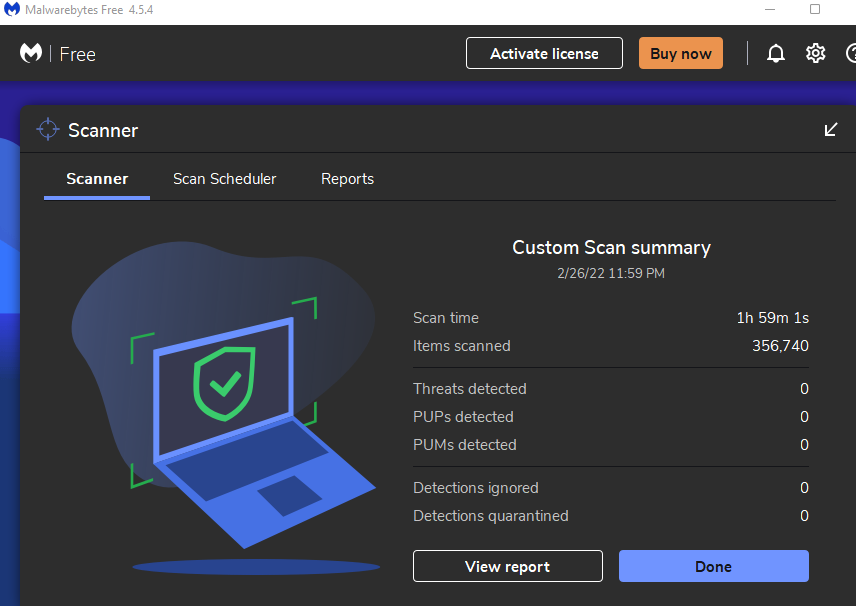Click the PUPs detected label
The height and width of the screenshot is (606, 856).
point(463,417)
